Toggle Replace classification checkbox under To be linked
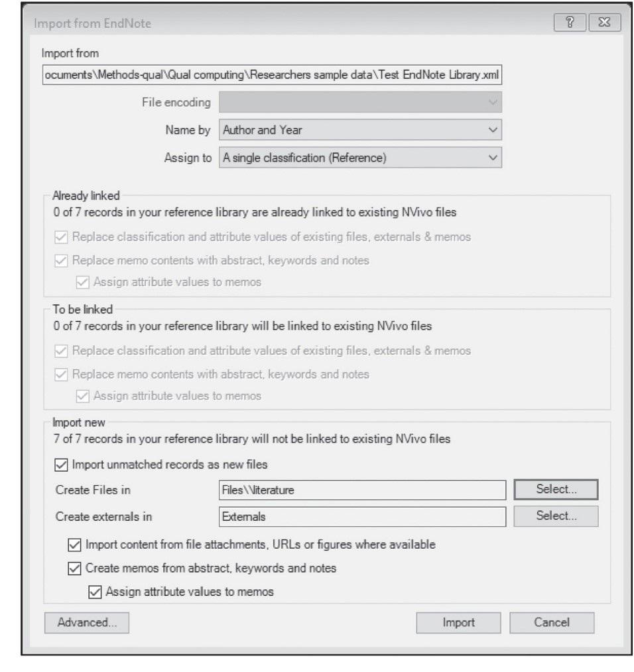This screenshot has height=672, width=634. click(61, 351)
